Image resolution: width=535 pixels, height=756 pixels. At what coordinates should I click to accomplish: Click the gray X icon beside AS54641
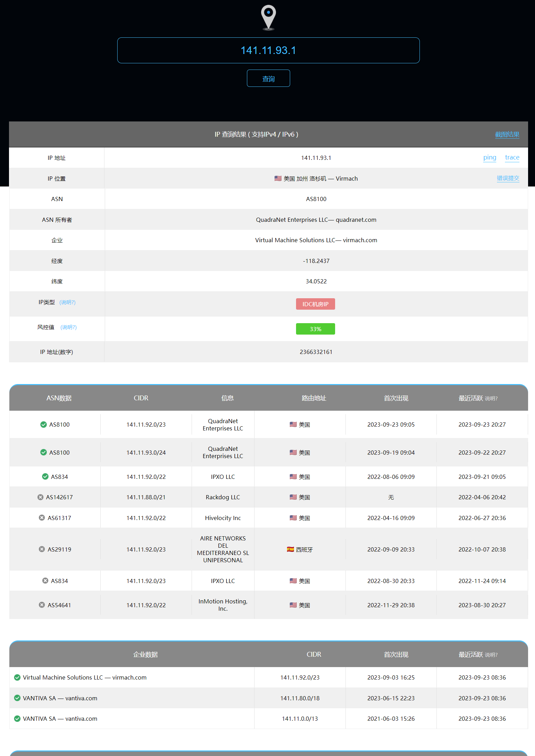click(42, 605)
